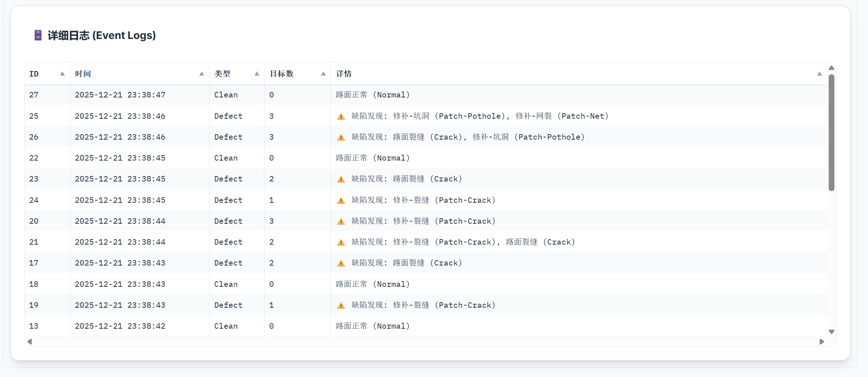Click the 详细日志 (Event Logs) heading
Viewport: 868px width, 377px height.
[102, 35]
